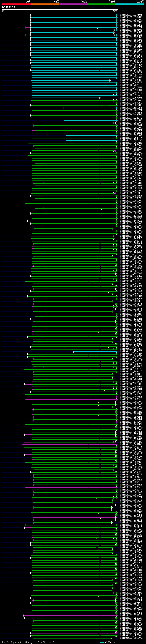Click the red 20% identity scale segment
The width and height of the screenshot is (146, 644).
click(x=16, y=4)
